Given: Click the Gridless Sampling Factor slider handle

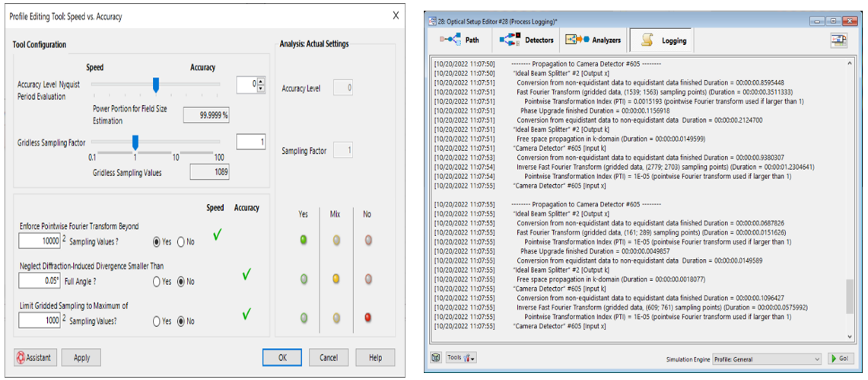Looking at the screenshot, I should coord(135,142).
